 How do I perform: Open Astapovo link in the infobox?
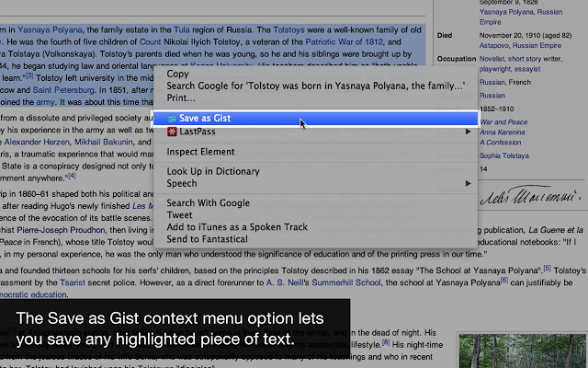click(x=494, y=45)
